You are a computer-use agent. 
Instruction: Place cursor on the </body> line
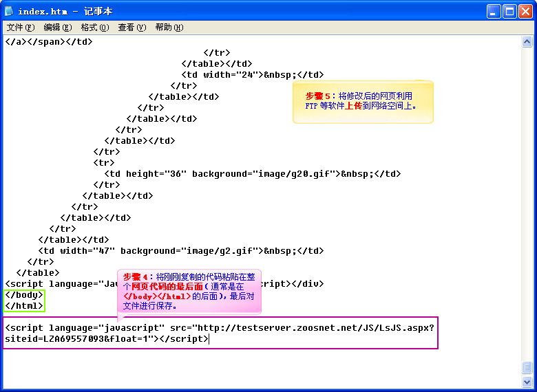pyautogui.click(x=24, y=294)
